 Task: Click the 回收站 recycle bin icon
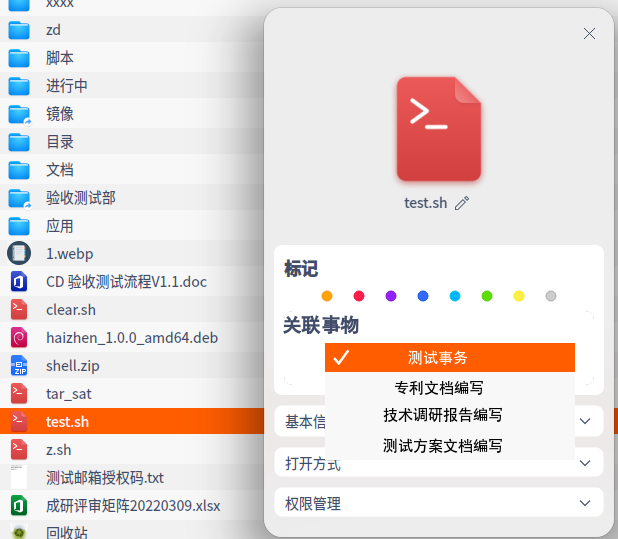19,532
